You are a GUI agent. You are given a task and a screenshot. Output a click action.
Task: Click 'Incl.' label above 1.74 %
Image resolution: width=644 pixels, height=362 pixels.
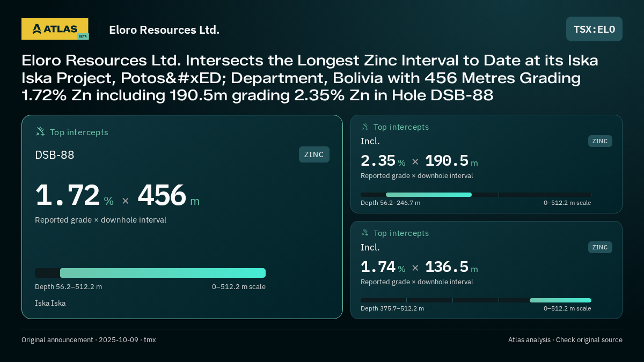point(370,247)
